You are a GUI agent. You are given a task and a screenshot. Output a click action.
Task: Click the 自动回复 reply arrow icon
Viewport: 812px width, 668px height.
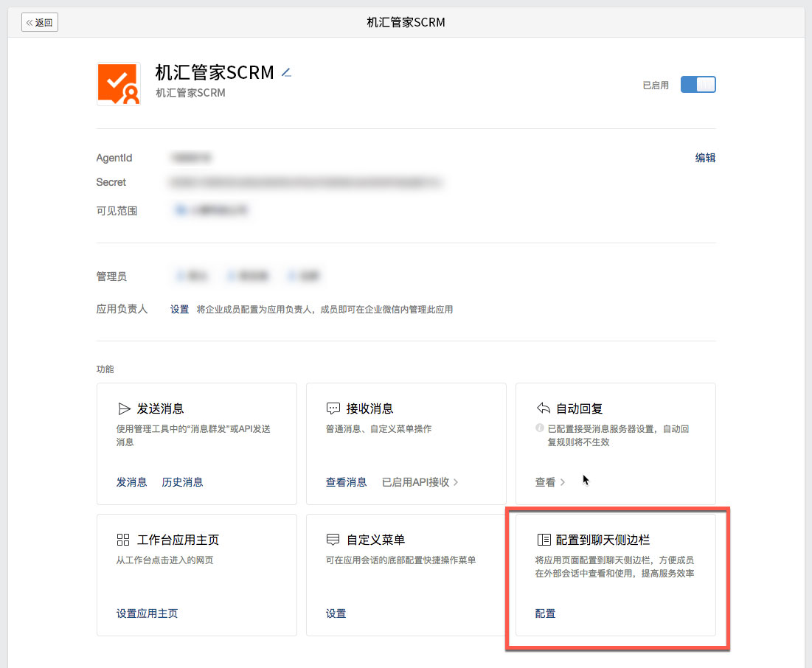544,408
